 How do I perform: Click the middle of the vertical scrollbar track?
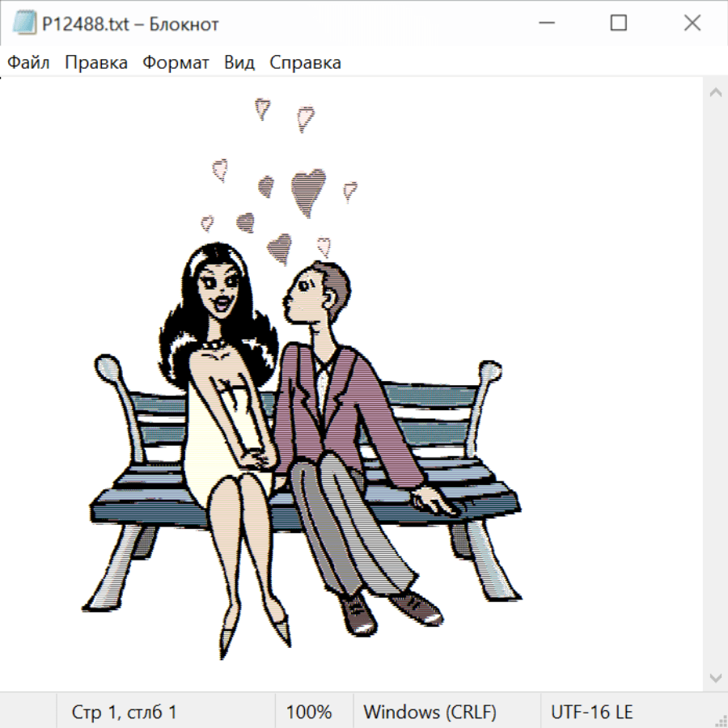715,384
